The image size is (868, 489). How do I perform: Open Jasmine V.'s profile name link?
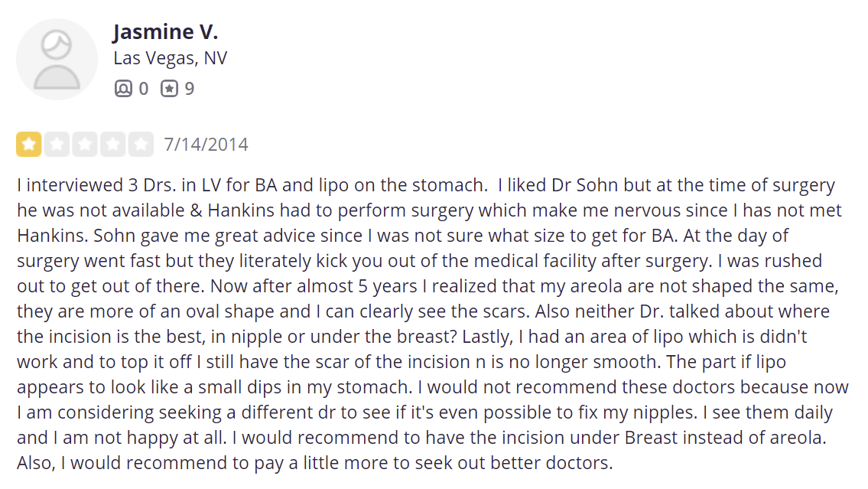(165, 31)
